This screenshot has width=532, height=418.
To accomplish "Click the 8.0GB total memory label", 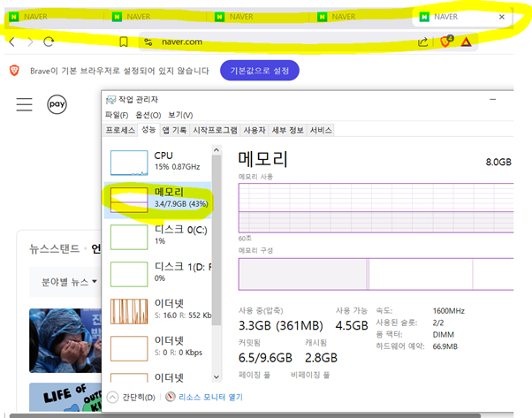I will [x=498, y=162].
